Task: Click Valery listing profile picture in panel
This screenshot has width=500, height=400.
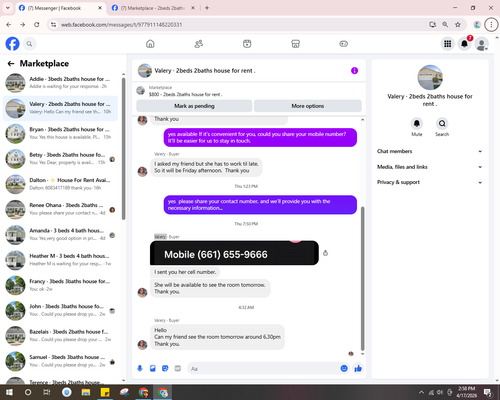Action: click(x=430, y=77)
